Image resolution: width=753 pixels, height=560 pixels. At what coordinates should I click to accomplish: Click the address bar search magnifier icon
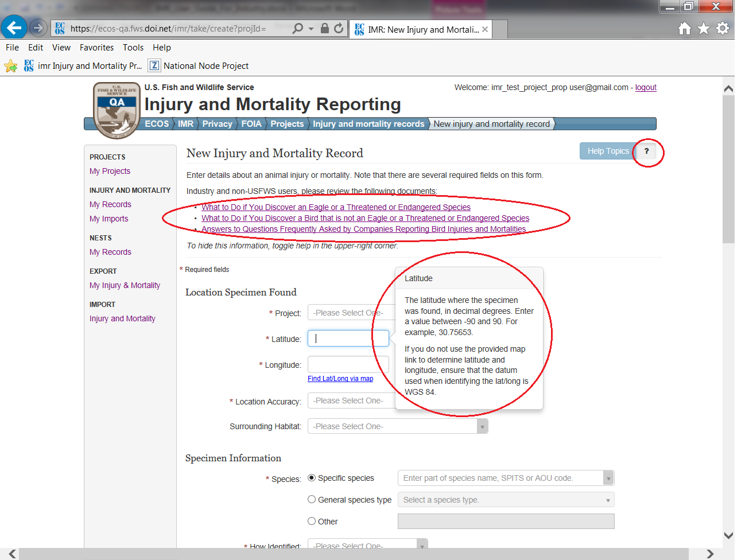pos(297,28)
